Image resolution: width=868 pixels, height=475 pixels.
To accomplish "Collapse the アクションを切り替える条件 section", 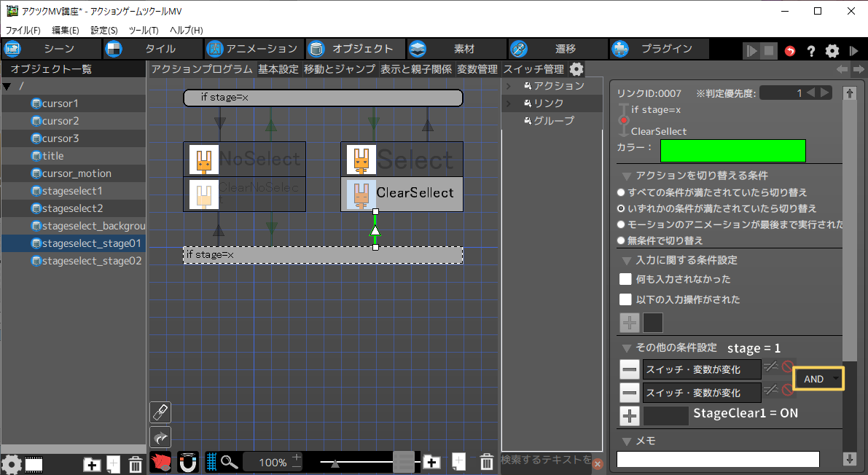I will point(626,176).
